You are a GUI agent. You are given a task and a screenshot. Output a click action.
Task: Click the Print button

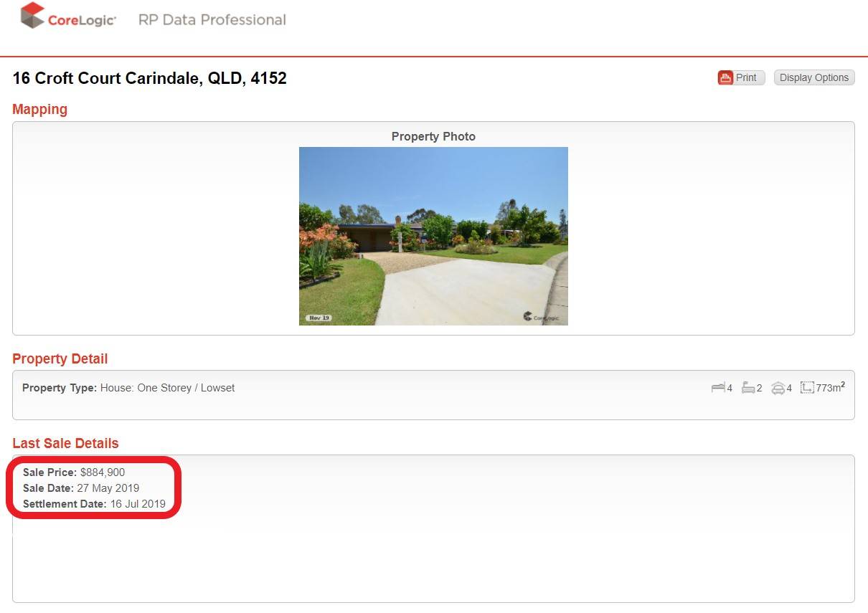click(741, 77)
